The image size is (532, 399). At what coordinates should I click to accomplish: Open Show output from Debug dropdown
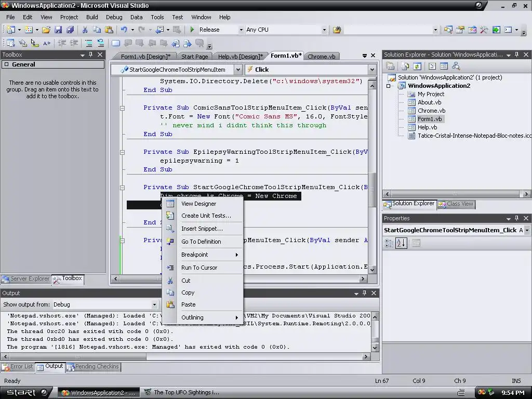pos(154,304)
